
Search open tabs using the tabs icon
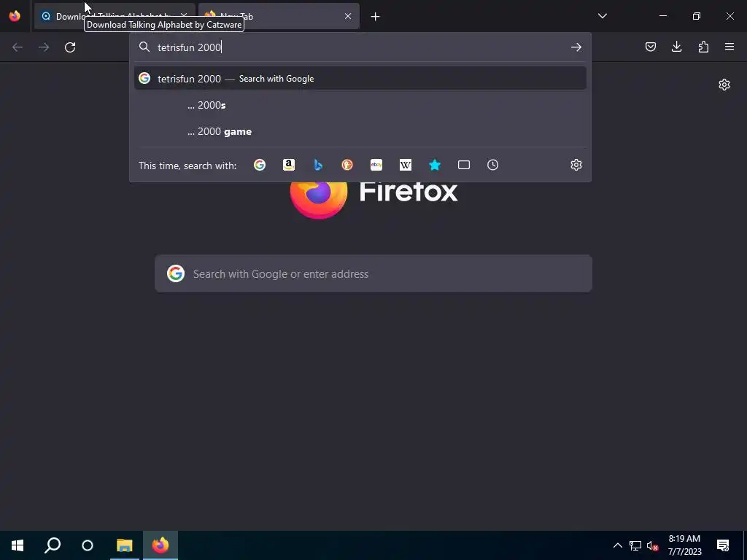(464, 165)
